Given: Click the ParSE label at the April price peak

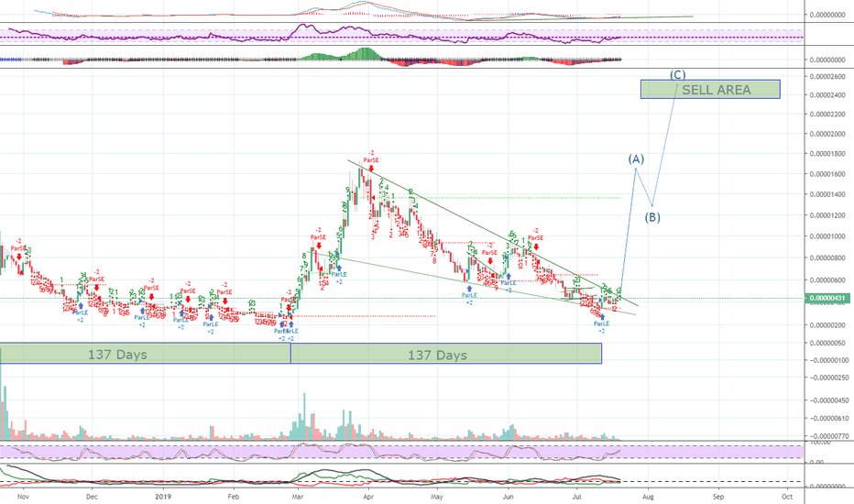Looking at the screenshot, I should 371,160.
